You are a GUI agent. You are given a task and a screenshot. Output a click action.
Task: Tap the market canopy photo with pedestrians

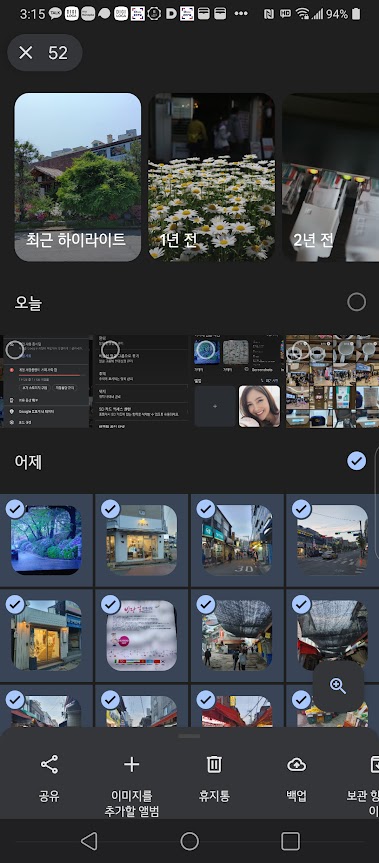[x=237, y=635]
